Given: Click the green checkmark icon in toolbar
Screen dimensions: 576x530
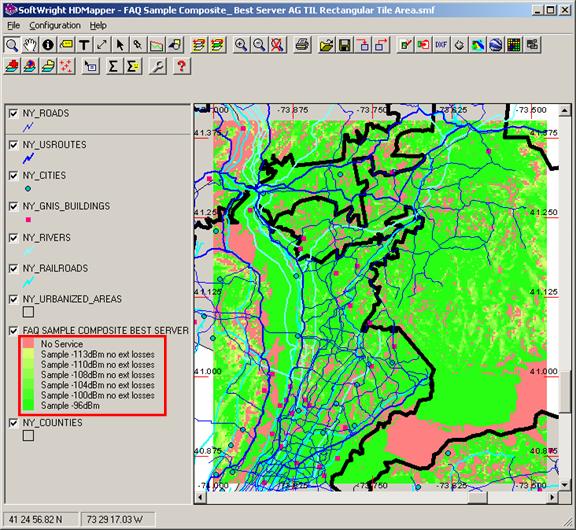Looking at the screenshot, I should (406, 45).
